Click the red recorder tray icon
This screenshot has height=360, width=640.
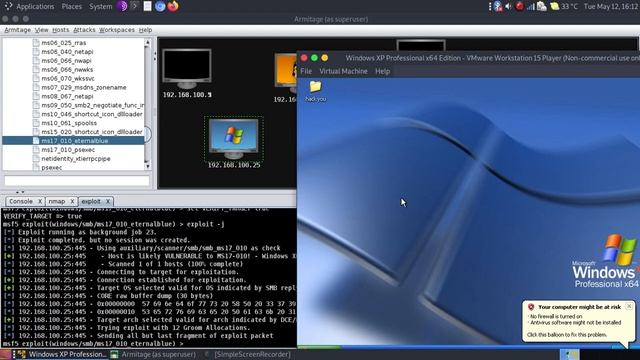(519, 6)
